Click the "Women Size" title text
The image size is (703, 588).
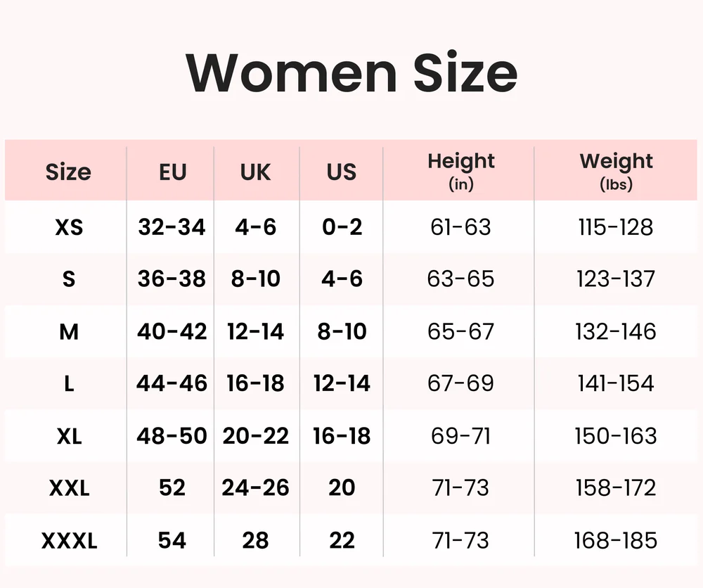point(351,72)
